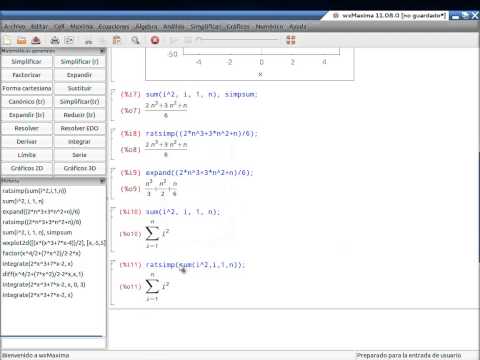Click the red Interrupt calculation icon
The width and height of the screenshot is (480, 360).
pyautogui.click(x=155, y=40)
